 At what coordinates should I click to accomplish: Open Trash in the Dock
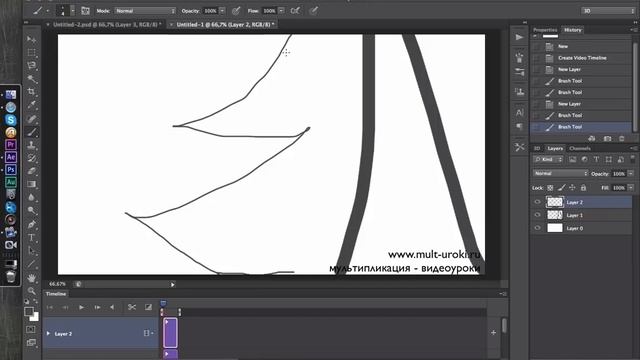click(11, 276)
